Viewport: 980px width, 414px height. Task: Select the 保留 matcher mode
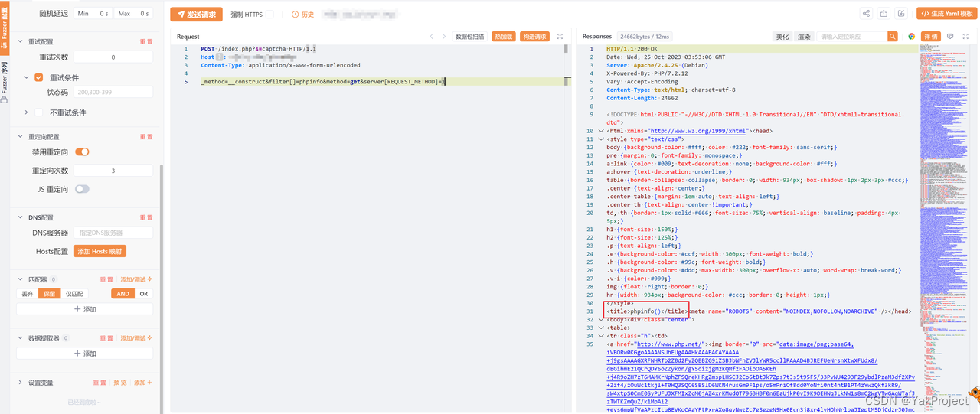point(50,294)
